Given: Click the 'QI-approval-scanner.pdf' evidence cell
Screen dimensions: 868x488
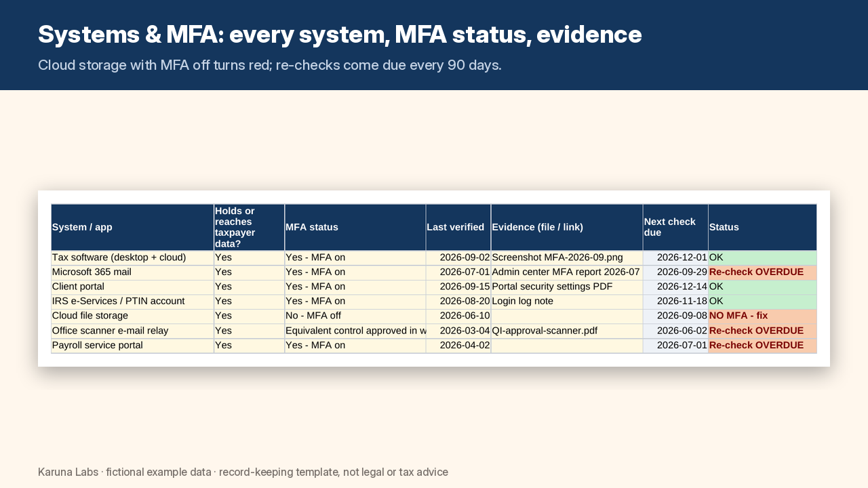Looking at the screenshot, I should pos(567,331).
